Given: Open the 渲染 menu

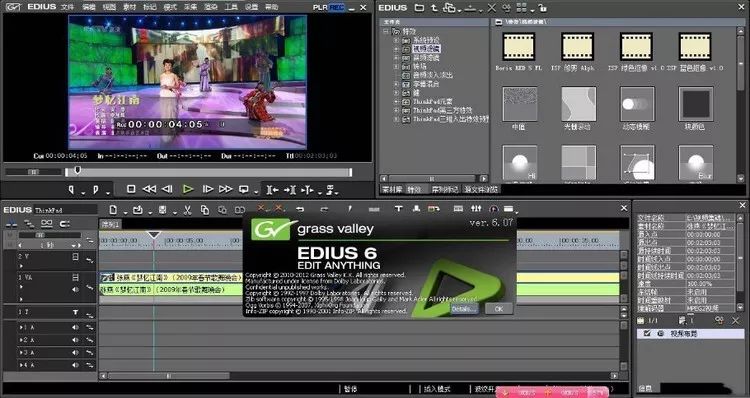Looking at the screenshot, I should tap(210, 7).
